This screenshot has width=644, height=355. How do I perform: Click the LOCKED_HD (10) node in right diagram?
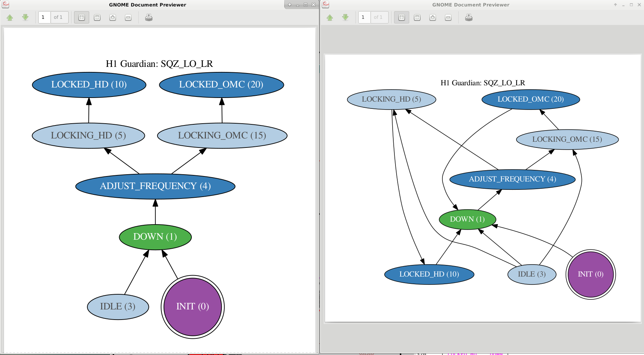click(x=429, y=274)
